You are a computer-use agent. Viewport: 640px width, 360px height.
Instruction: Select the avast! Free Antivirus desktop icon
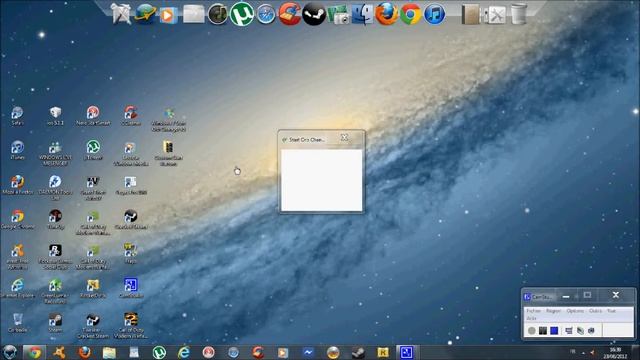(17, 257)
